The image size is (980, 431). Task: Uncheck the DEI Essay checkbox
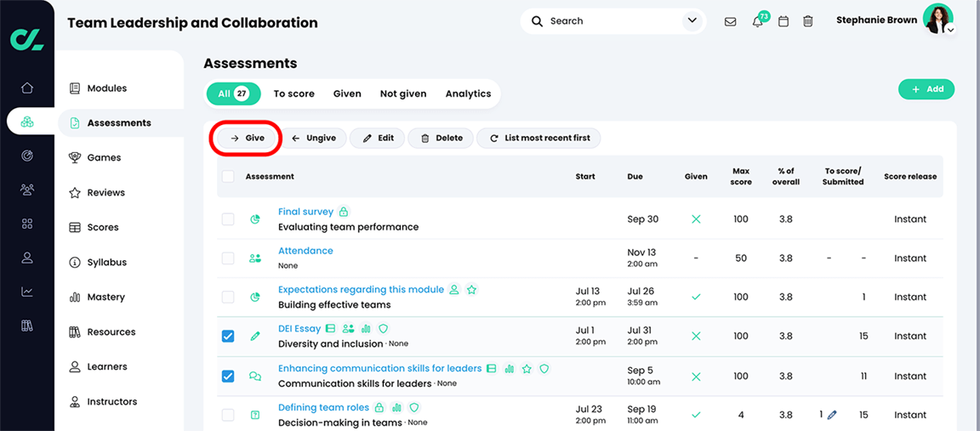[228, 337]
